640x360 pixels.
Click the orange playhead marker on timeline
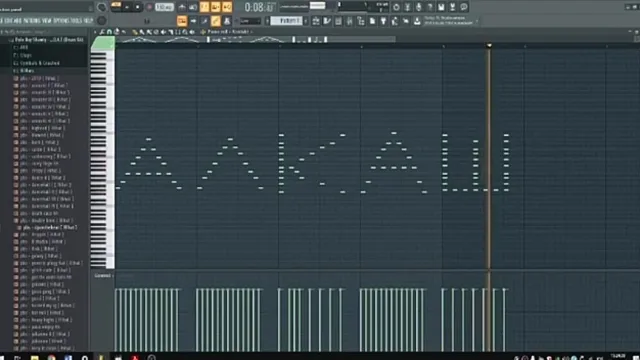coord(489,45)
